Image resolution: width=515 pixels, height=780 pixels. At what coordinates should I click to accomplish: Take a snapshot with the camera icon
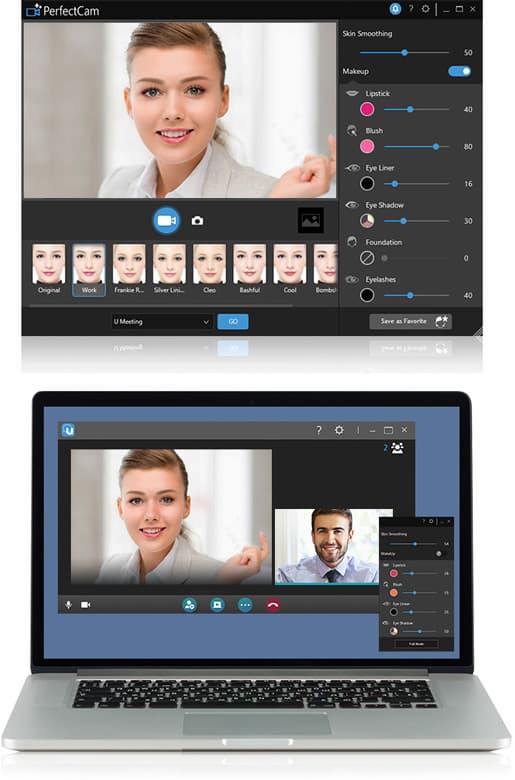click(198, 220)
